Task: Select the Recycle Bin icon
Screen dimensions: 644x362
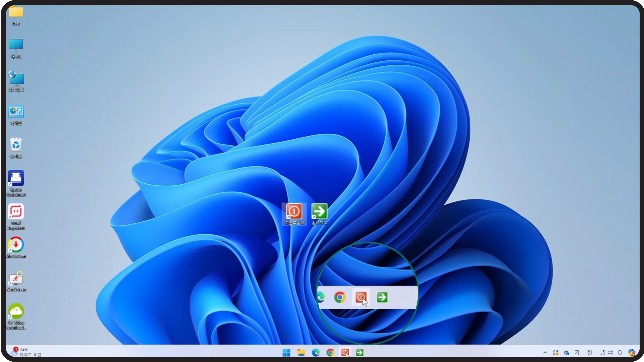Action: (x=16, y=145)
